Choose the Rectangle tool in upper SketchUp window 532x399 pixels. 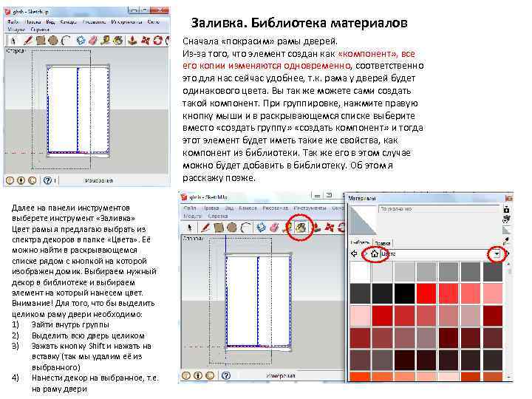(x=41, y=41)
